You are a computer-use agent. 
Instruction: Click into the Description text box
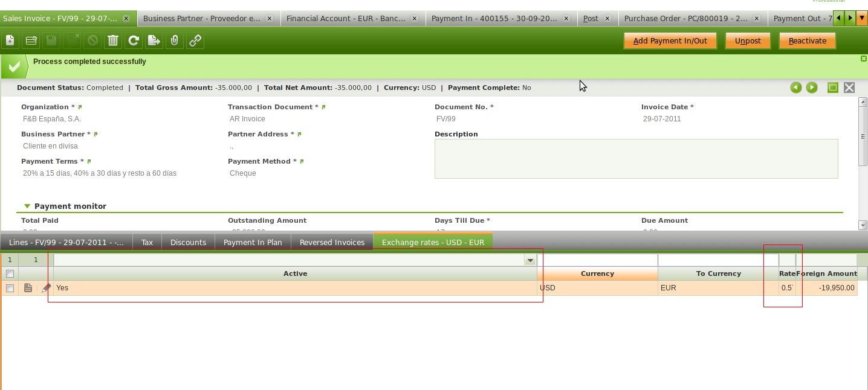[636, 159]
